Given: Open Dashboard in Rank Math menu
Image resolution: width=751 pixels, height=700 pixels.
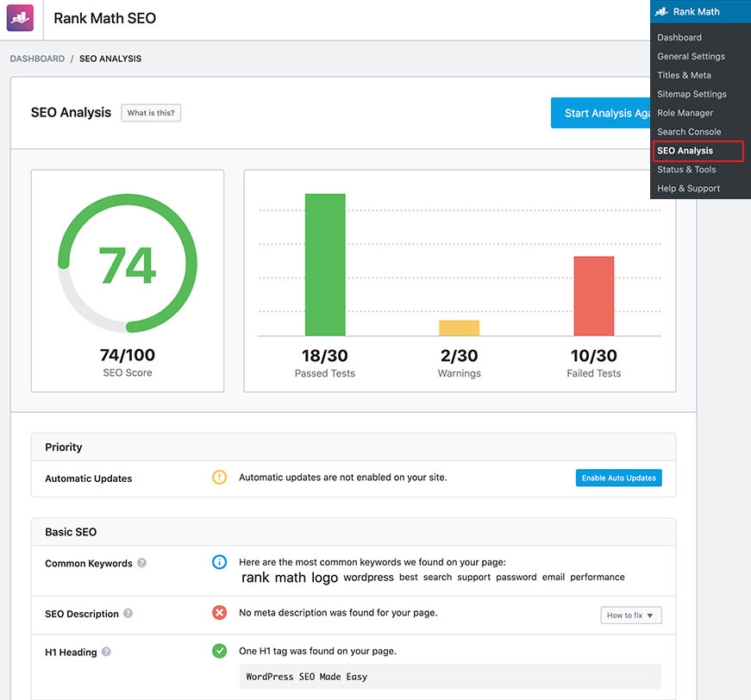Looking at the screenshot, I should 679,37.
